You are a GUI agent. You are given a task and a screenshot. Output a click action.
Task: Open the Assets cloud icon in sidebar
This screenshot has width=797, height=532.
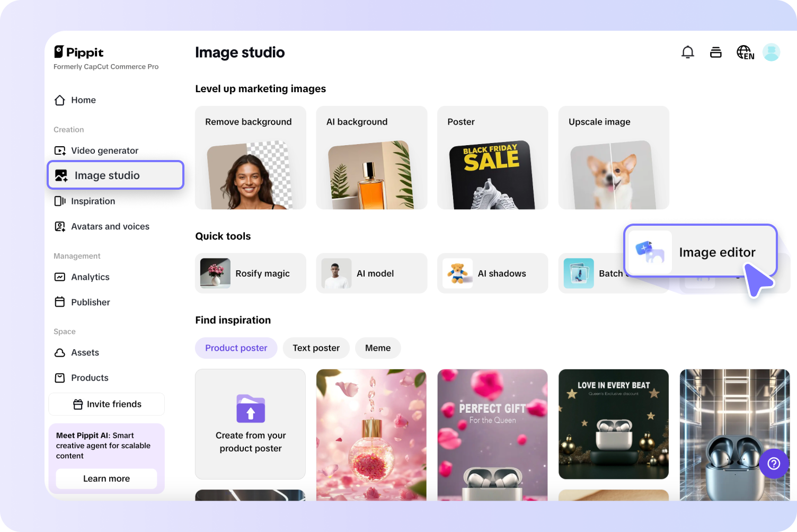(60, 352)
